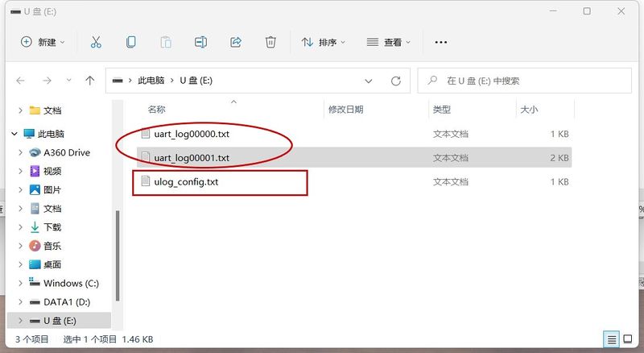Image resolution: width=644 pixels, height=353 pixels.
Task: Expand the 视频 tree node
Action: tap(20, 171)
